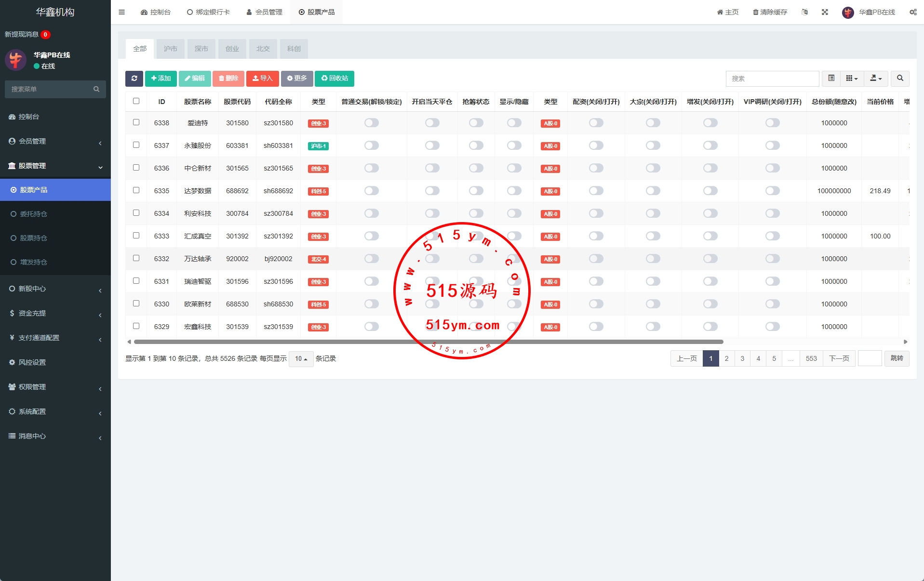The height and width of the screenshot is (581, 924).
Task: Toggle the sidebar hamburger menu icon
Action: [x=121, y=12]
